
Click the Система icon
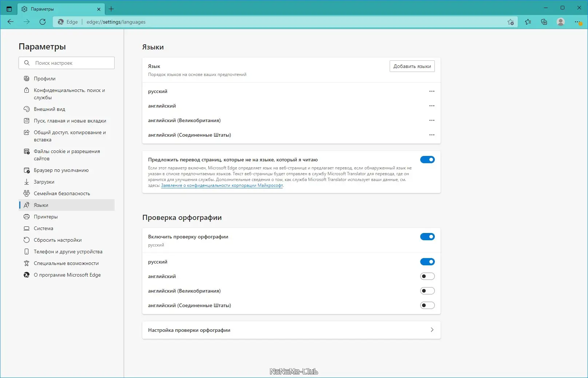[x=27, y=228]
